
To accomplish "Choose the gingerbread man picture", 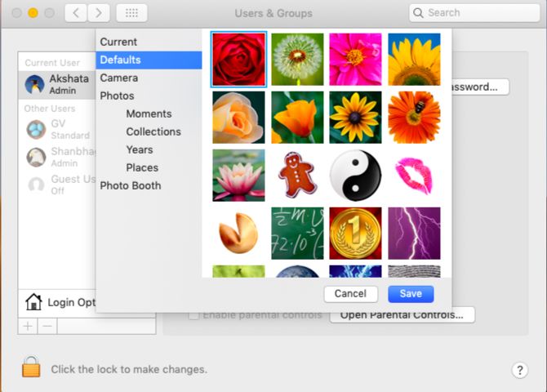I will 297,176.
